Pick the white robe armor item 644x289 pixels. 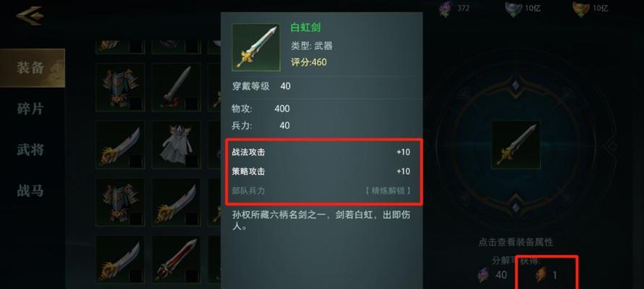tap(177, 144)
